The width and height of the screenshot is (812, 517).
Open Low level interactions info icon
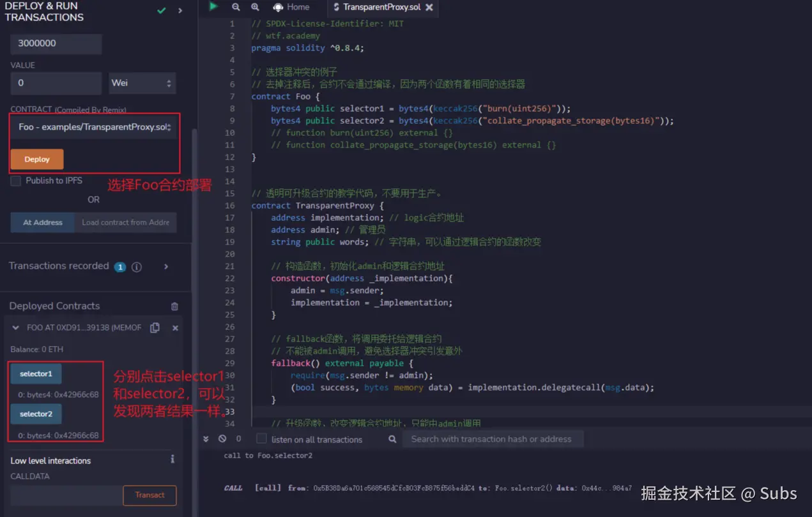(x=172, y=459)
